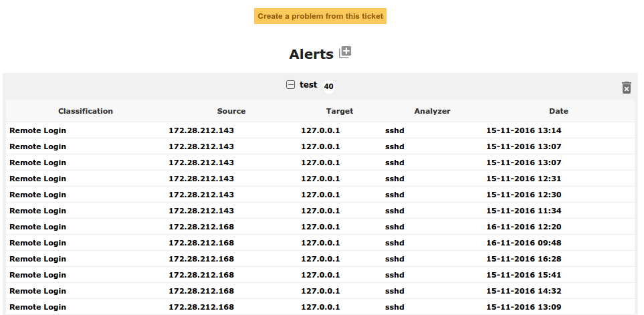Viewport: 644px width, 315px height.
Task: Click source 172.28.212.168 in the 12:20 row
Action: [201, 227]
